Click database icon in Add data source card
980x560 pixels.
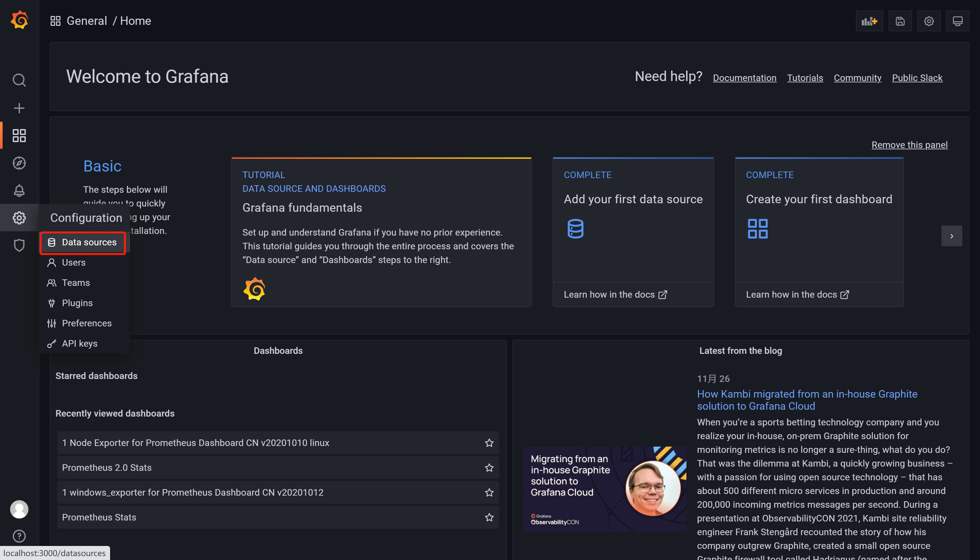pyautogui.click(x=576, y=229)
